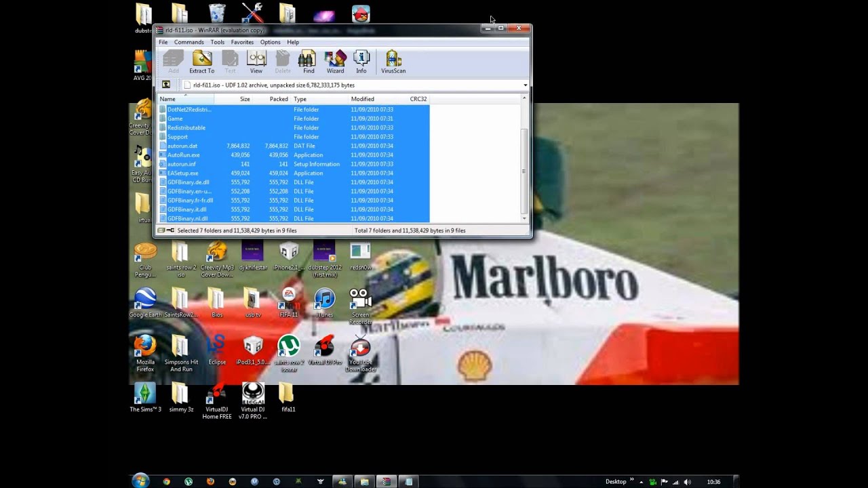The height and width of the screenshot is (488, 868).
Task: Select the Google Earth desktop shortcut
Action: pos(145,302)
